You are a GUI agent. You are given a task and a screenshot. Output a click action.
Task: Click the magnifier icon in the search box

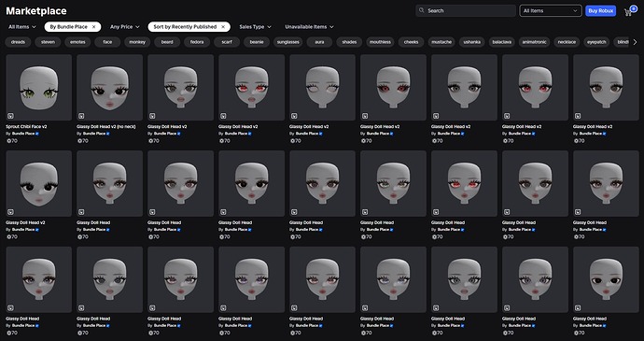click(x=422, y=10)
